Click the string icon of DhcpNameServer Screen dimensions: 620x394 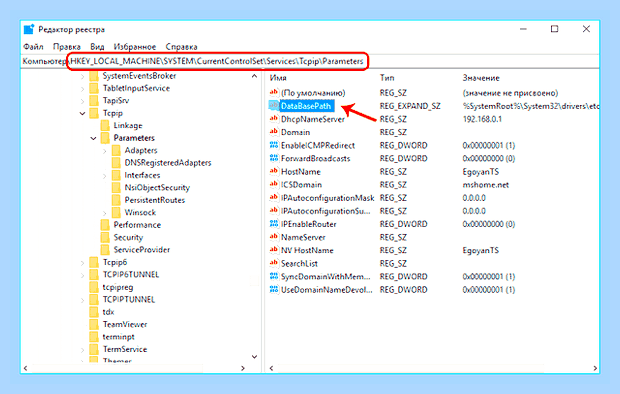click(x=274, y=119)
